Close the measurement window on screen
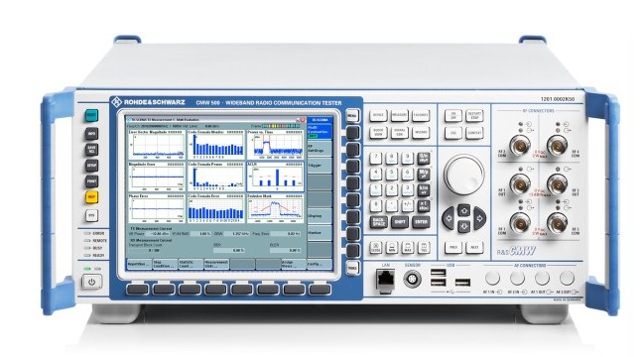Image resolution: width=644 pixels, height=357 pixels. pos(303,120)
